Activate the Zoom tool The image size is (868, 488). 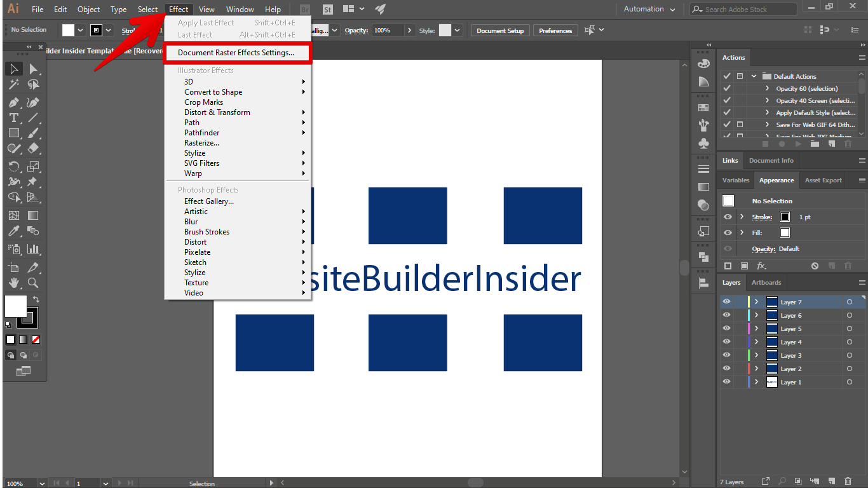pyautogui.click(x=33, y=283)
